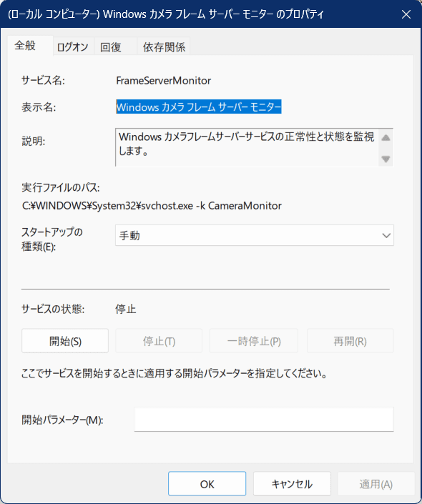The width and height of the screenshot is (422, 504).
Task: Click the 停止(T) button
Action: pos(159,341)
